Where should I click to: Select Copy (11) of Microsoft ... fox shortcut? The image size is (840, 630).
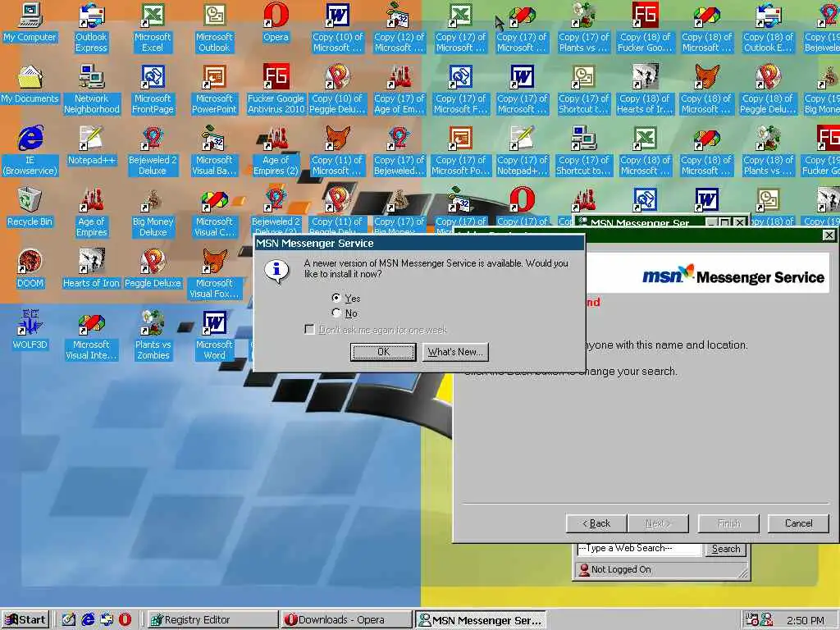click(x=337, y=151)
